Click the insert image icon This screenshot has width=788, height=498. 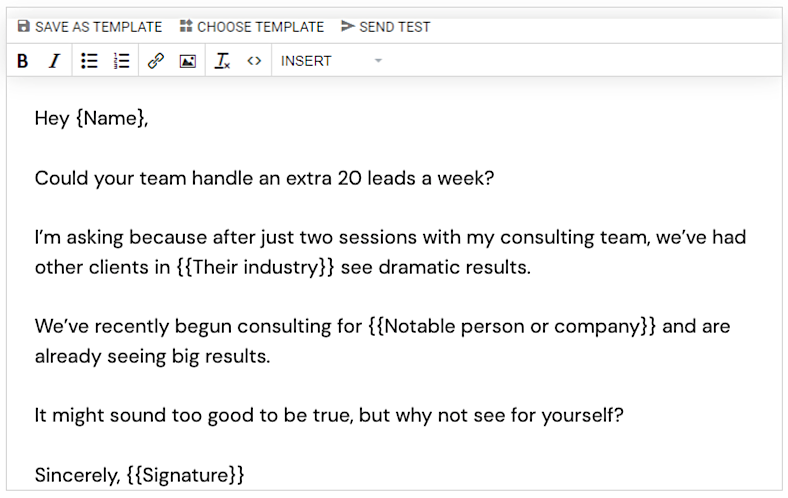coord(187,61)
